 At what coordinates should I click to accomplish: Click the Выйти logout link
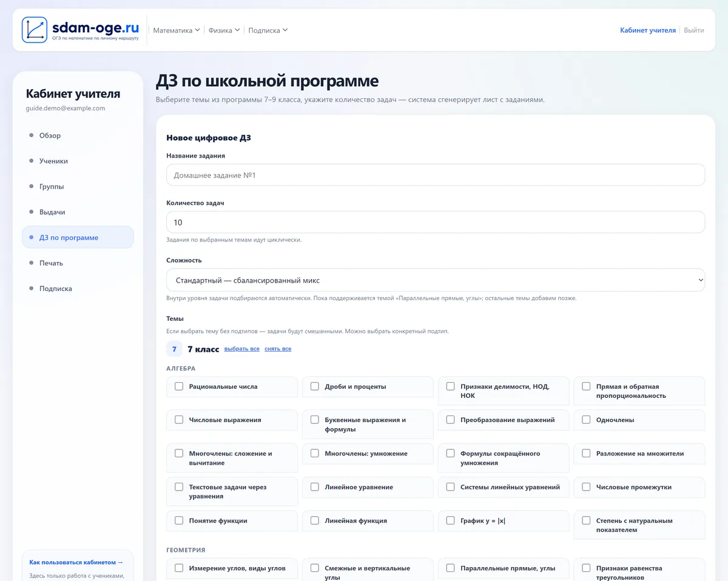tap(694, 30)
